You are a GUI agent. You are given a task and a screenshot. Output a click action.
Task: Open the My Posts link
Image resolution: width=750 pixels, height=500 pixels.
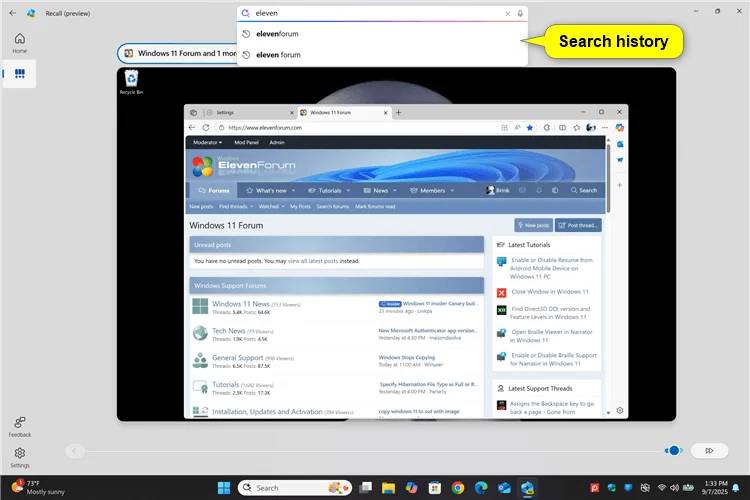(300, 207)
